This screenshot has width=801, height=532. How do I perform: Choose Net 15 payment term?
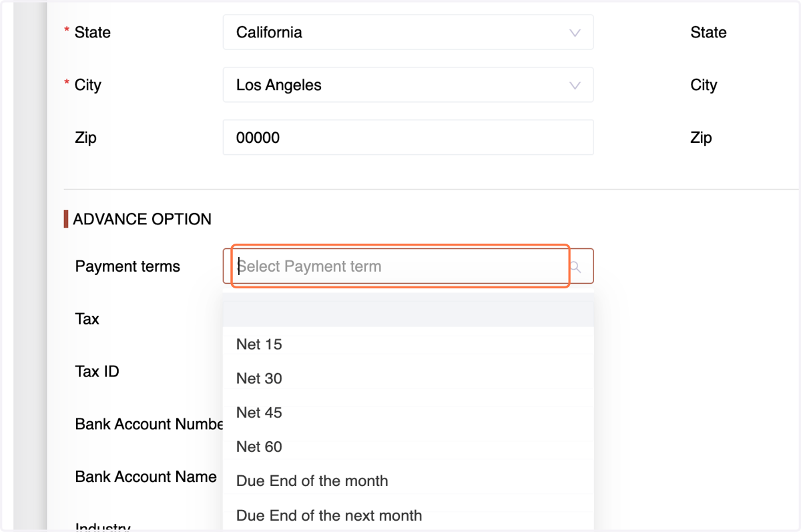click(408, 344)
